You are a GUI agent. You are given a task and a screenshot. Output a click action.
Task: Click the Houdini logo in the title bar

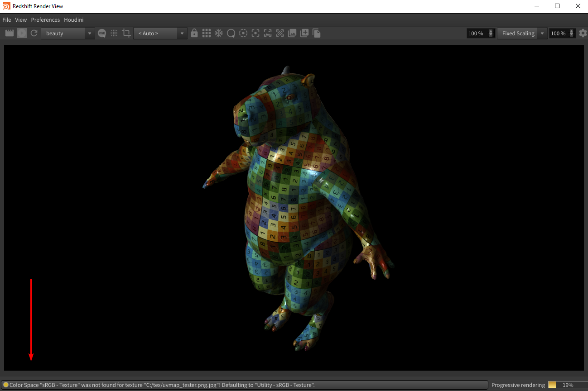7,6
